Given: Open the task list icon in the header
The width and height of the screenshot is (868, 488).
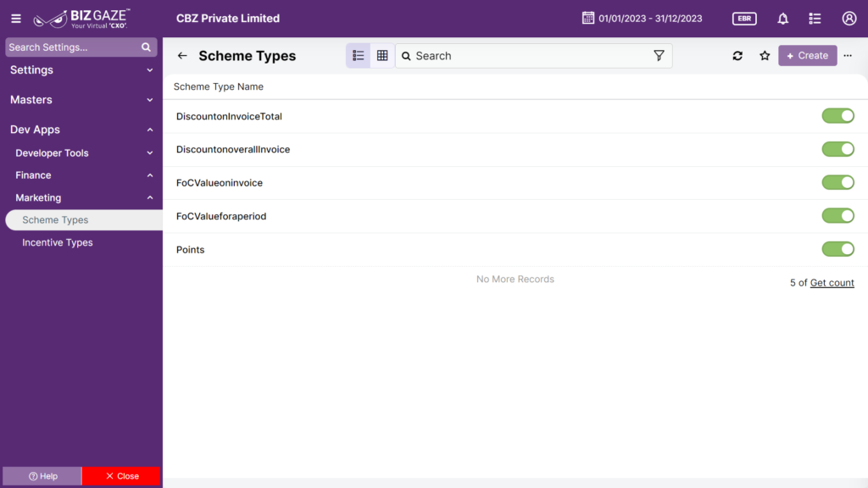Looking at the screenshot, I should (x=815, y=19).
